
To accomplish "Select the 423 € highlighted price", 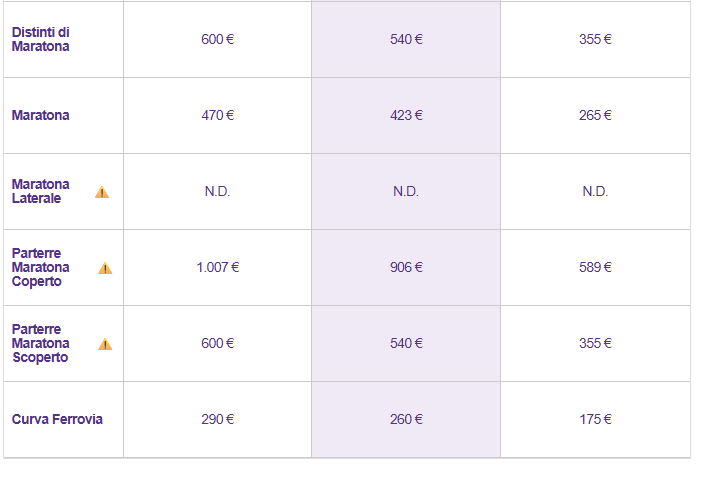I will point(406,115).
